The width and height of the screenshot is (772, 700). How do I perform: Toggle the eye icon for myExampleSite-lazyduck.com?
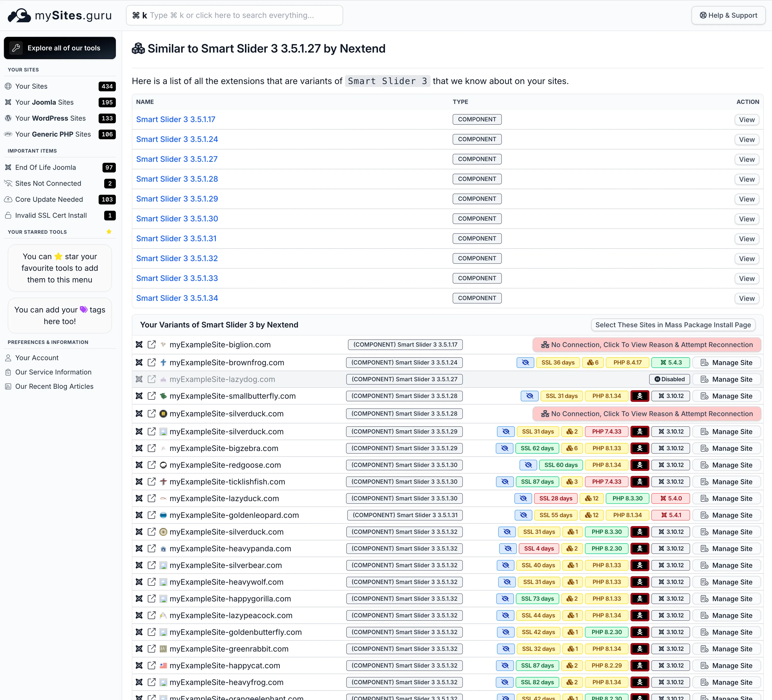click(523, 498)
